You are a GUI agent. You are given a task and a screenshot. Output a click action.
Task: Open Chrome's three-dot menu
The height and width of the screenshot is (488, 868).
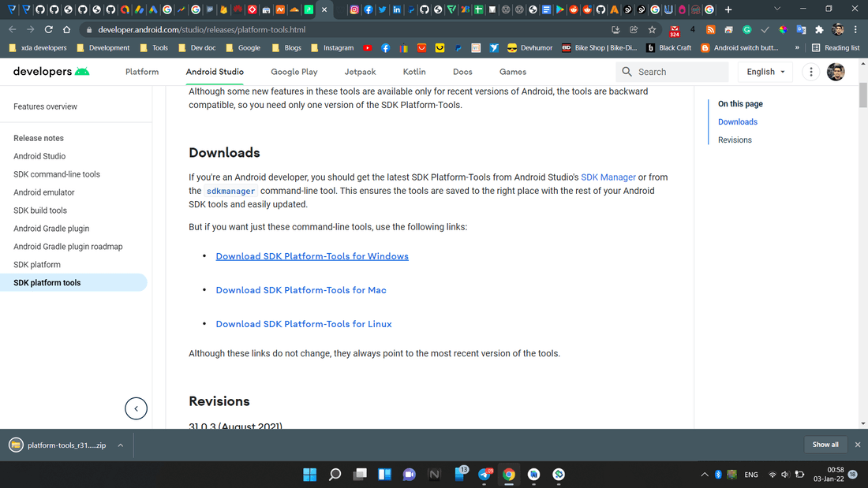point(856,29)
